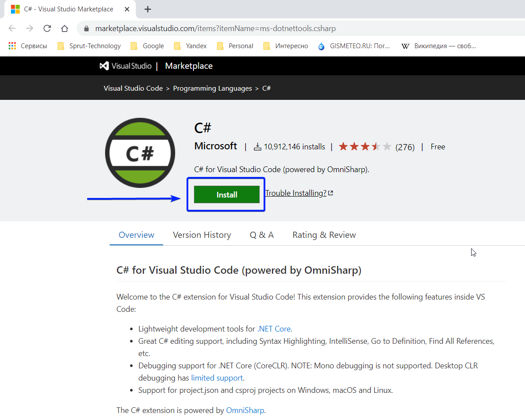Follow the .NET Core link

(274, 328)
